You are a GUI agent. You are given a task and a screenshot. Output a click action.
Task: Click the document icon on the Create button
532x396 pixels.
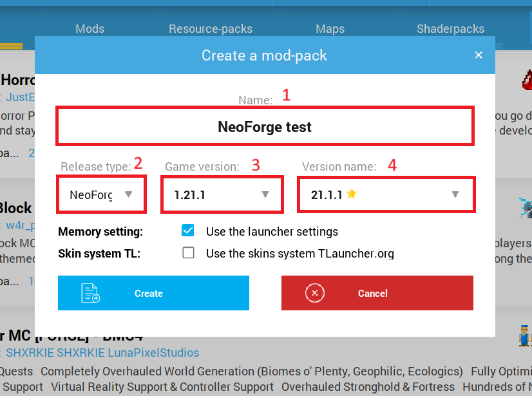[90, 293]
